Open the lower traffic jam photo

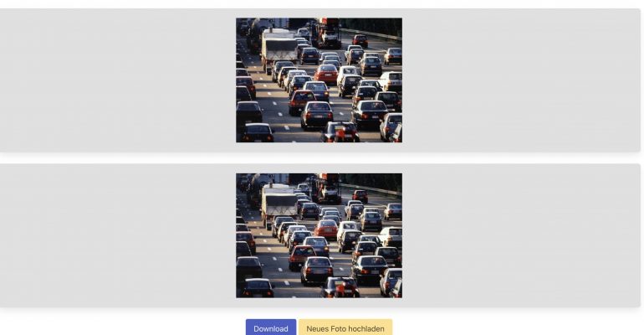pyautogui.click(x=319, y=235)
